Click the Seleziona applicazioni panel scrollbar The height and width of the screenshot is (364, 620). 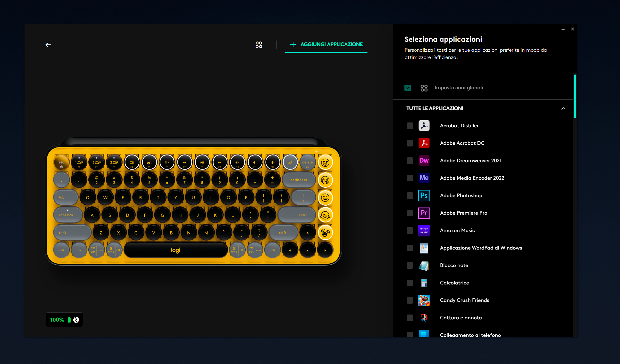(575, 96)
